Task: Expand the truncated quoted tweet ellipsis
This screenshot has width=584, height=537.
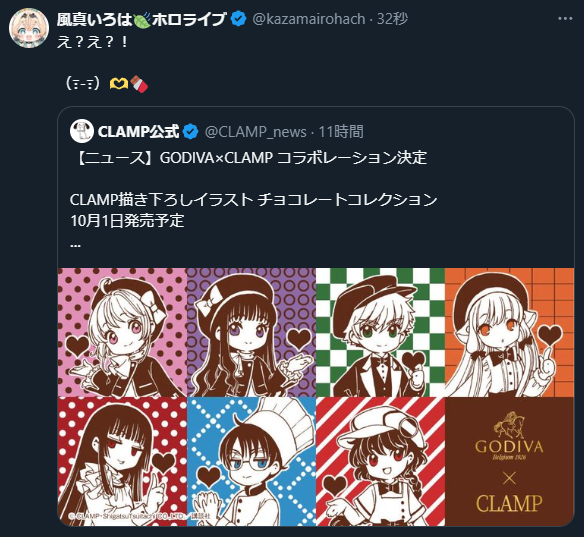Action: click(75, 245)
